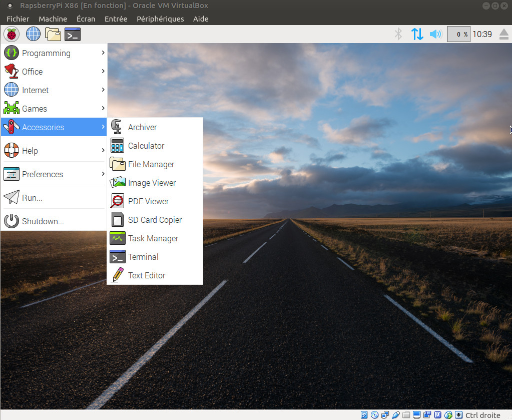The image size is (512, 420).
Task: Click the eject icon in panel
Action: [x=503, y=34]
